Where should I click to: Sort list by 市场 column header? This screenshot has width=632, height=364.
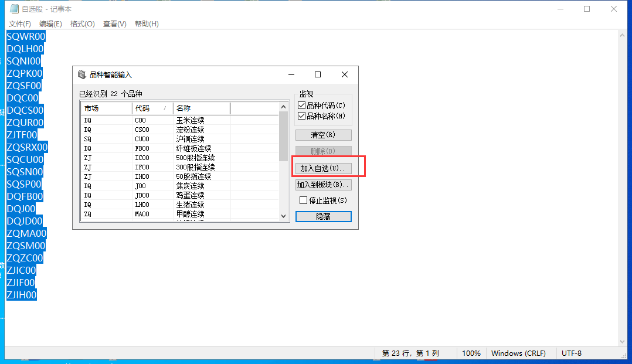click(x=107, y=108)
